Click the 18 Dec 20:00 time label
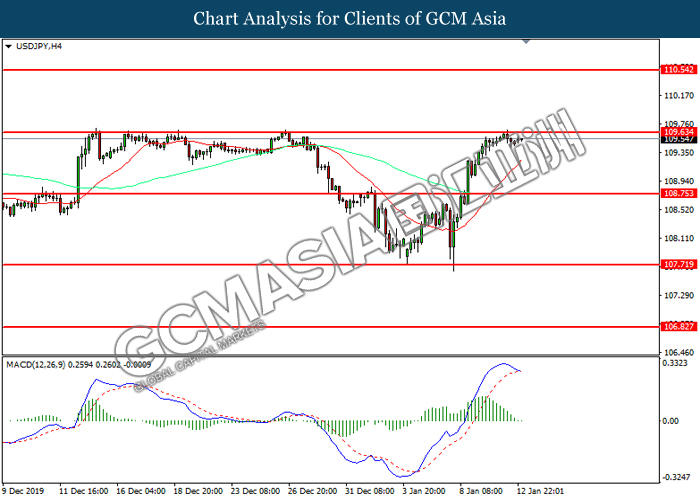This screenshot has width=700, height=500. click(x=198, y=491)
